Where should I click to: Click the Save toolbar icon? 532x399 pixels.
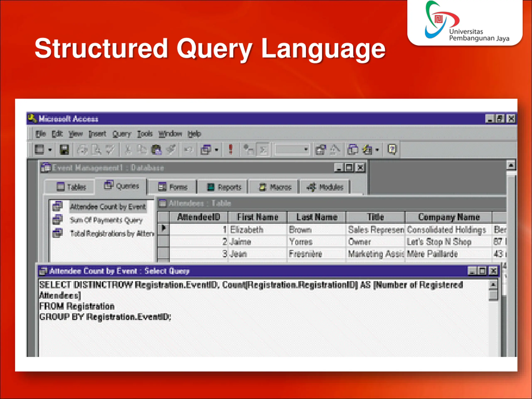pyautogui.click(x=64, y=150)
